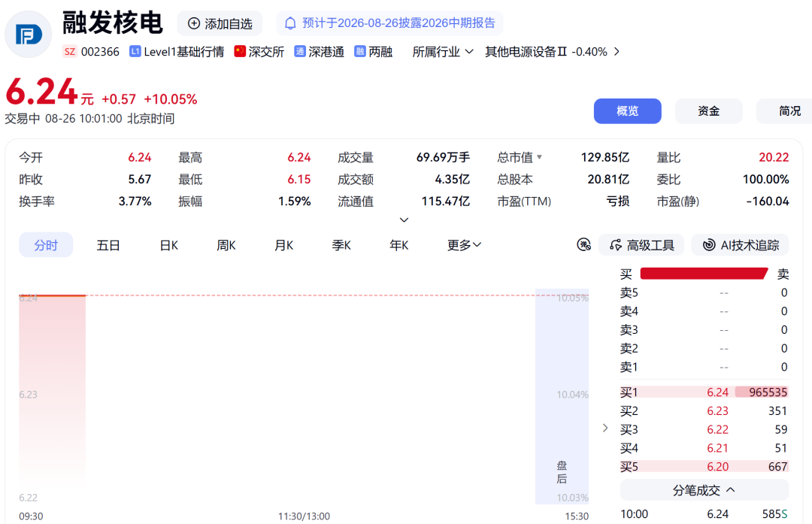
Task: Click 买2 order row at 6.23
Action: [704, 410]
